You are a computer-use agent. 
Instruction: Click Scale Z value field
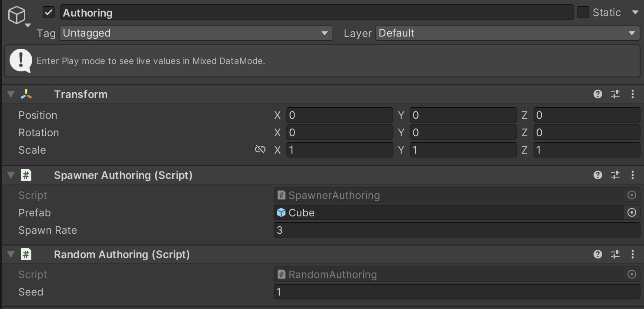(x=587, y=150)
